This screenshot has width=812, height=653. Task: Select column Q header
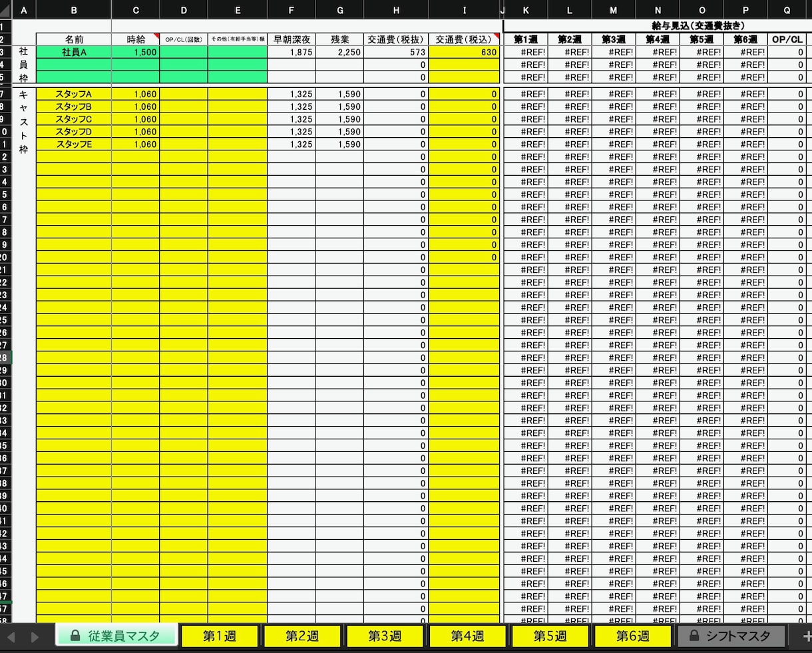[x=787, y=10]
